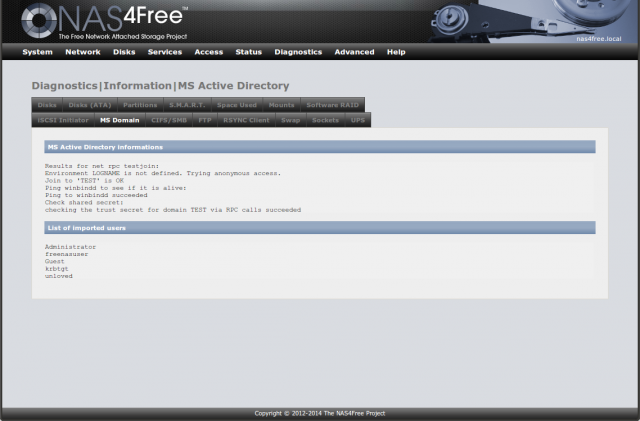The width and height of the screenshot is (640, 421).
Task: Click the MS Active Directory informations header
Action: 320,147
